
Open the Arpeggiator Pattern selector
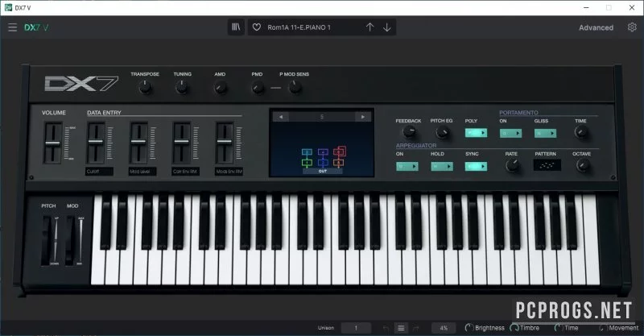[x=547, y=165]
